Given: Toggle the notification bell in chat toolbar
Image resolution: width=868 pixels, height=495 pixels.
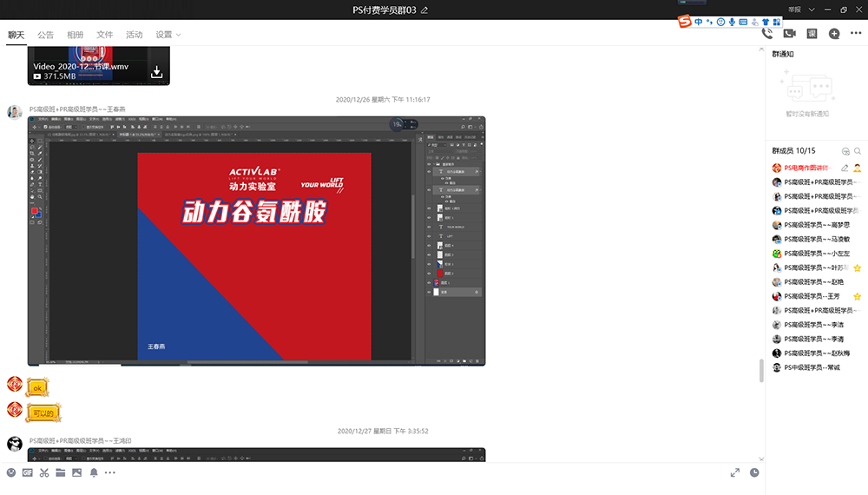Looking at the screenshot, I should coord(94,472).
